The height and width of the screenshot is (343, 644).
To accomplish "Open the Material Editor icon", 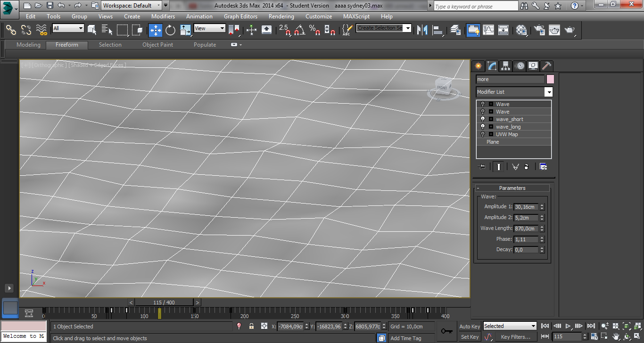I will pos(521,30).
